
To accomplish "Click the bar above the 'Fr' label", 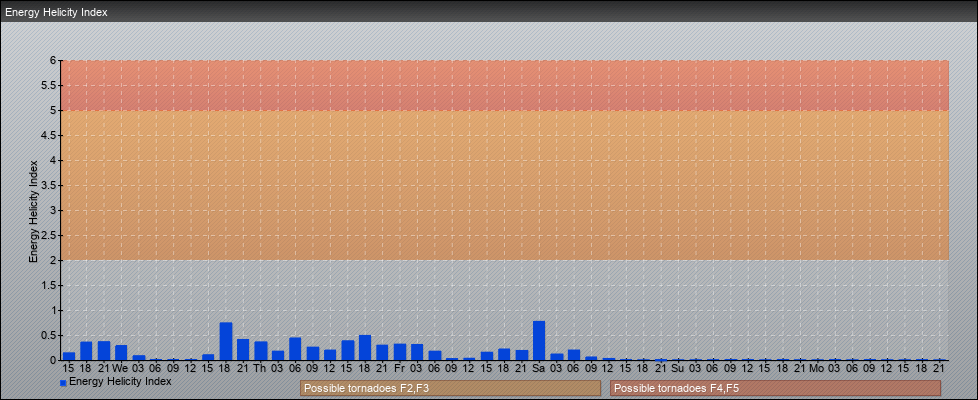I will point(400,352).
